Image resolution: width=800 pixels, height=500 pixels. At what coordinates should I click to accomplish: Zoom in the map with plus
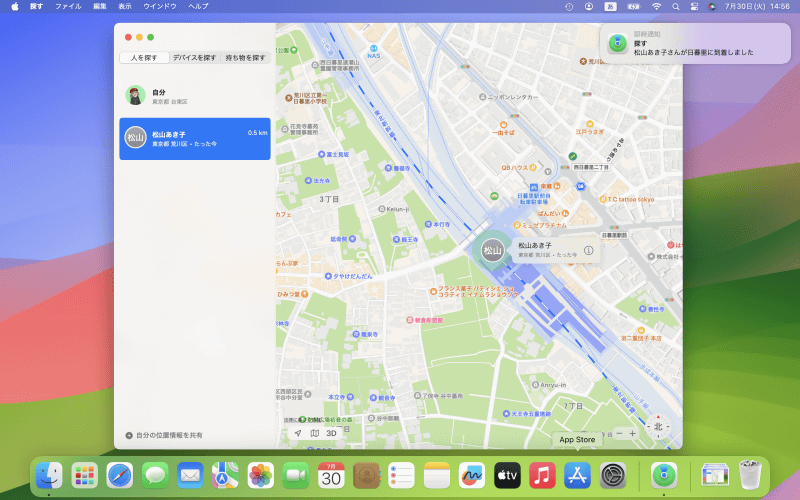tap(633, 433)
